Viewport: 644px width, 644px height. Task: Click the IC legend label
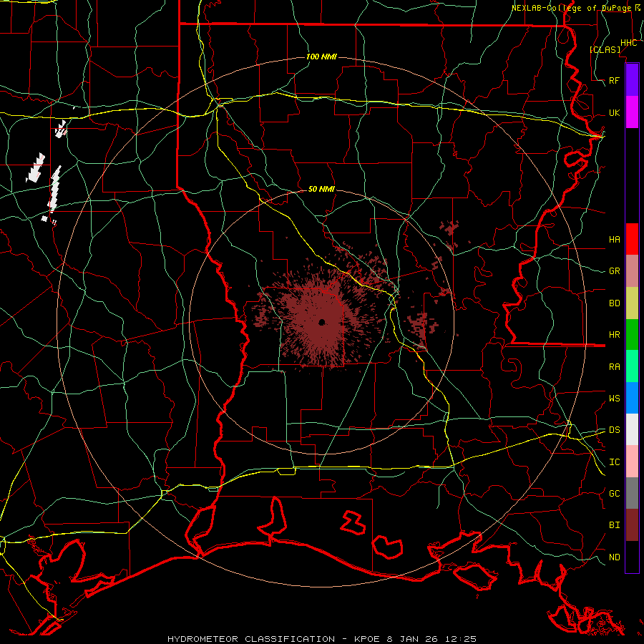click(614, 462)
